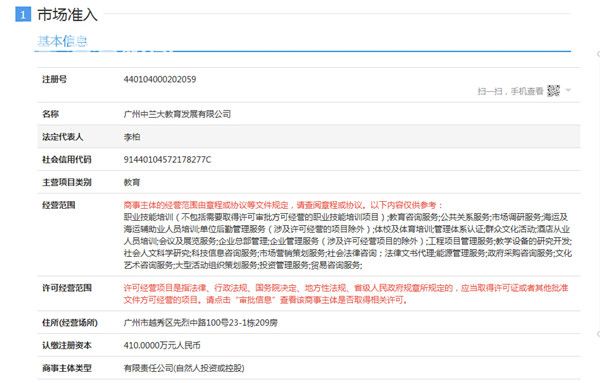This screenshot has height=383, width=600.
Task: Click the 法定代表人 label
Action: [x=62, y=137]
